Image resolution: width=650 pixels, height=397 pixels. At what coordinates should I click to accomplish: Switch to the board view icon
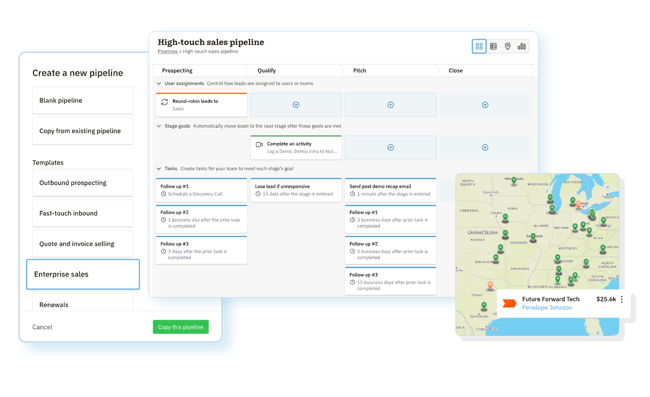pyautogui.click(x=479, y=46)
